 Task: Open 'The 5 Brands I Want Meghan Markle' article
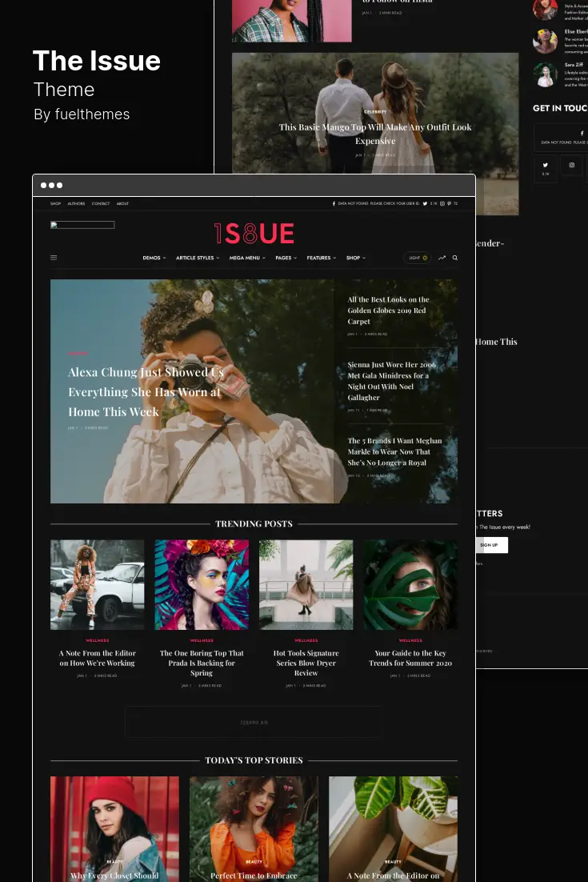pyautogui.click(x=394, y=451)
